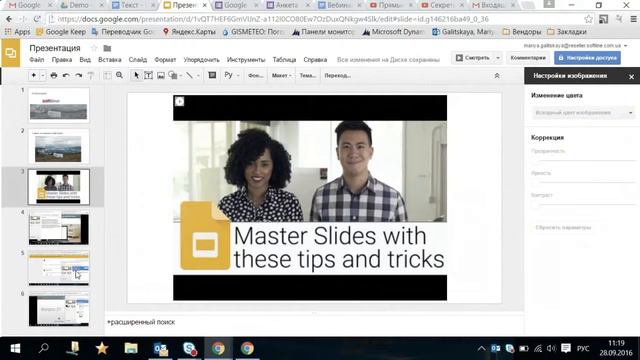Click the undo arrow icon
Image resolution: width=640 pixels, height=360 pixels.
click(66, 76)
